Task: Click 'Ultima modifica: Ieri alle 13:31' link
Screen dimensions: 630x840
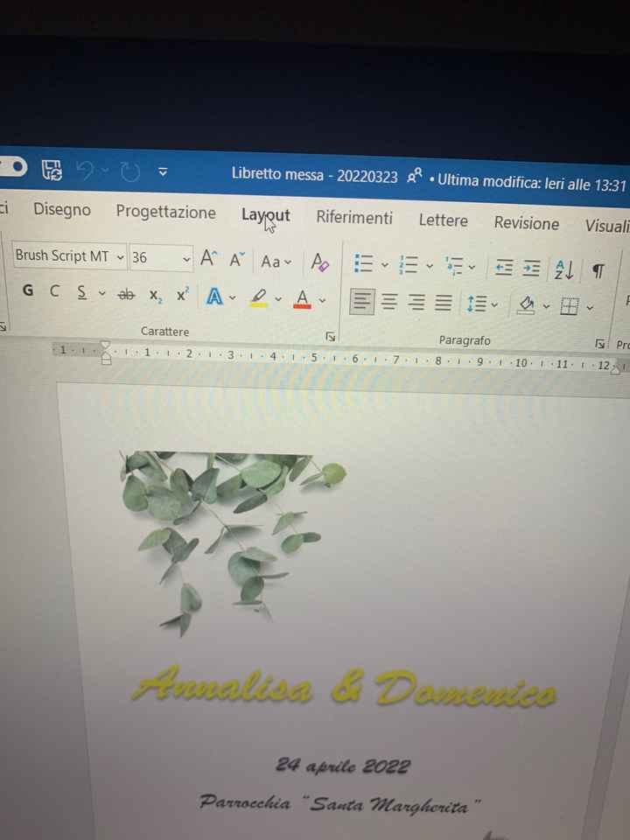Action: pyautogui.click(x=532, y=183)
